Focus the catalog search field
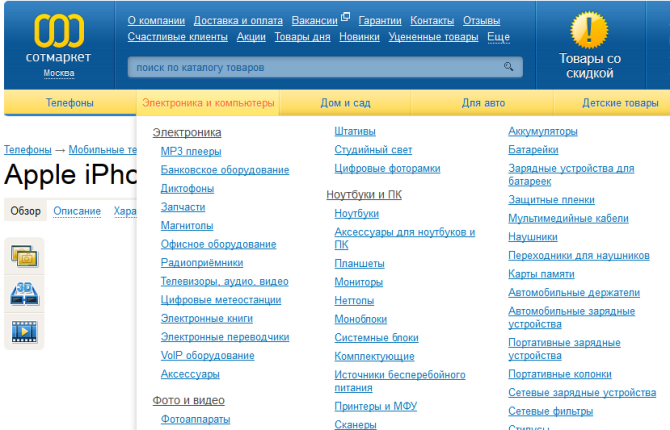Screen dimensions: 670x430 pos(325,67)
